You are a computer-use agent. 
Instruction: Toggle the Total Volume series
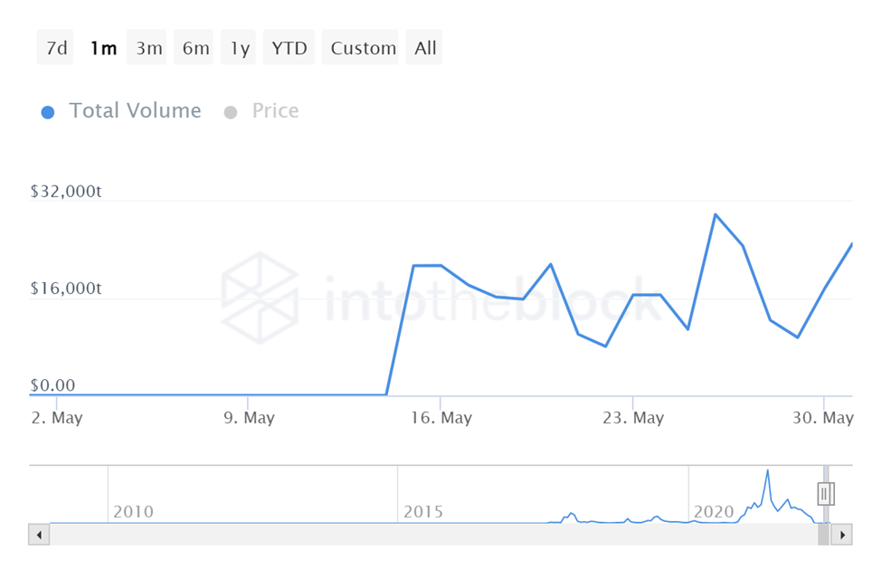click(135, 111)
